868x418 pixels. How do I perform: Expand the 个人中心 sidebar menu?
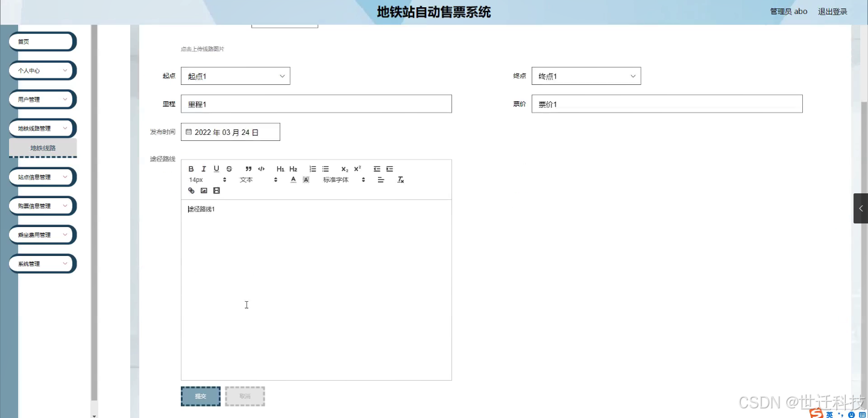point(42,70)
